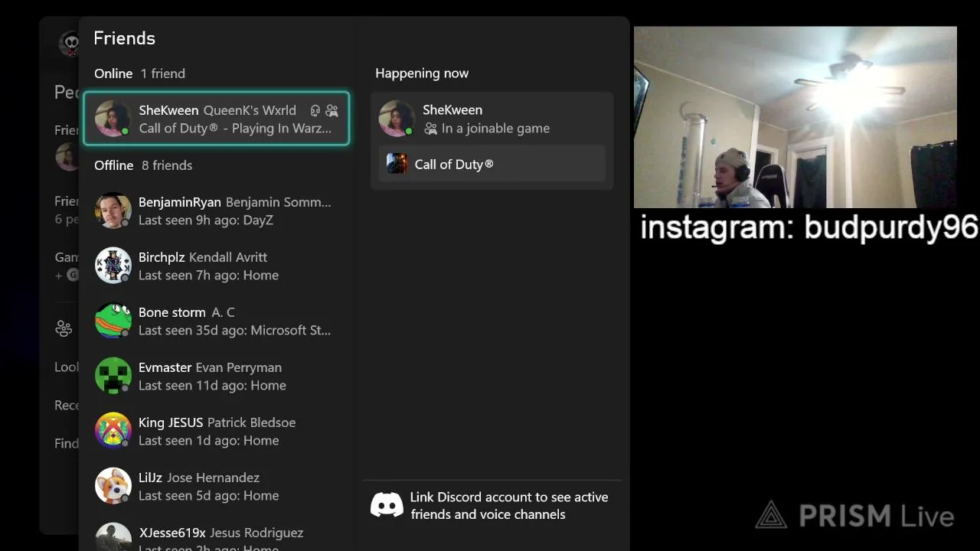
Task: Click the Offline 8 friends header
Action: (143, 165)
